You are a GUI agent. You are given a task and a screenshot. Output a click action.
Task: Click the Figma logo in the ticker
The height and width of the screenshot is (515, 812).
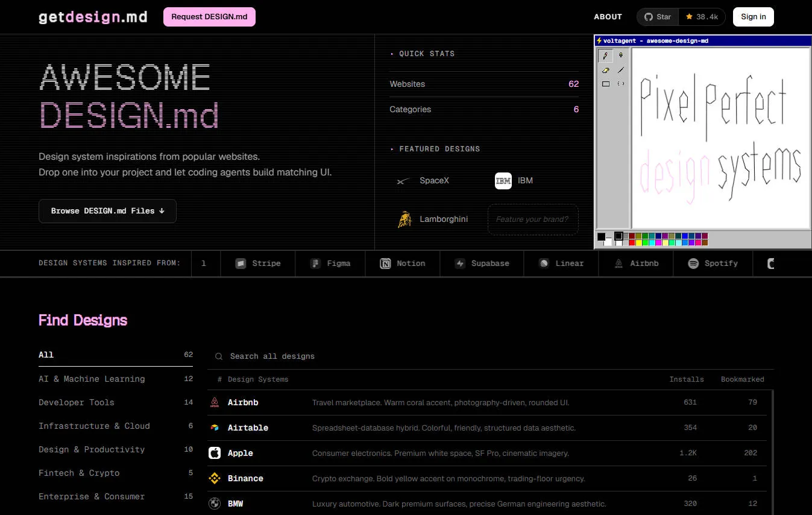coord(315,263)
